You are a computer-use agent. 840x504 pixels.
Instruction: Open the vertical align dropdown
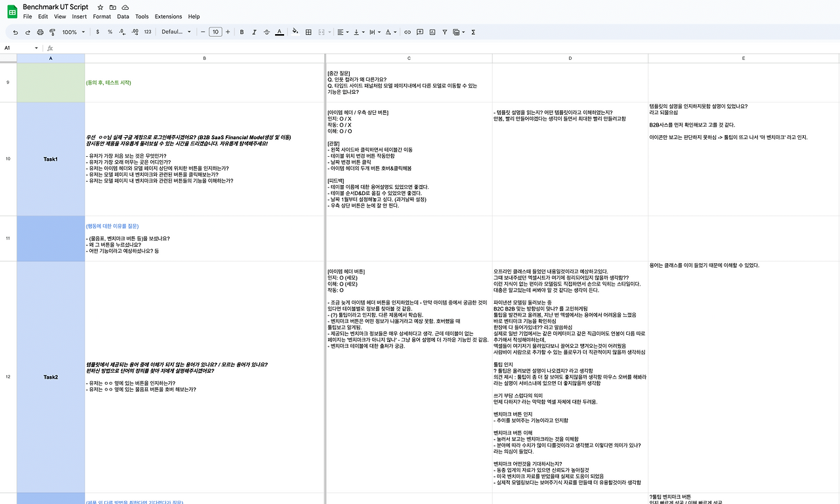(359, 31)
